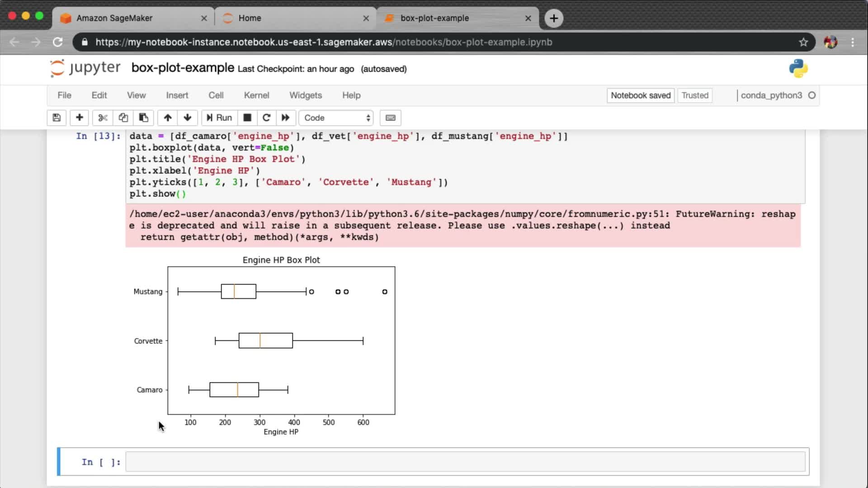
Task: Open the Kernel menu
Action: click(256, 95)
